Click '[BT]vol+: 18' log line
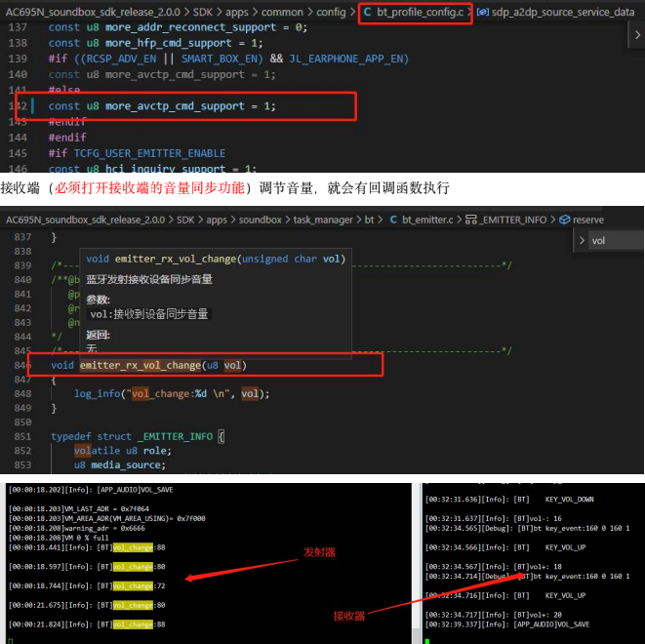 click(493, 567)
